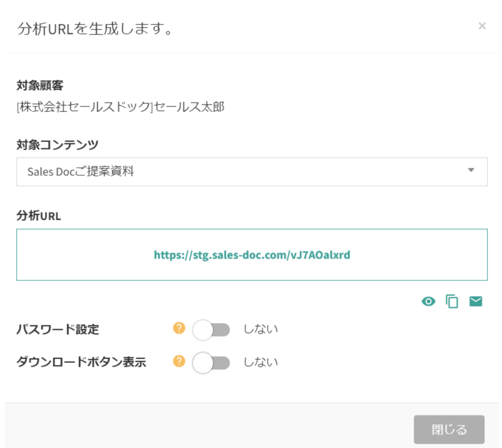
Task: Open the stg.sales-doc.com analysis link
Action: point(252,255)
